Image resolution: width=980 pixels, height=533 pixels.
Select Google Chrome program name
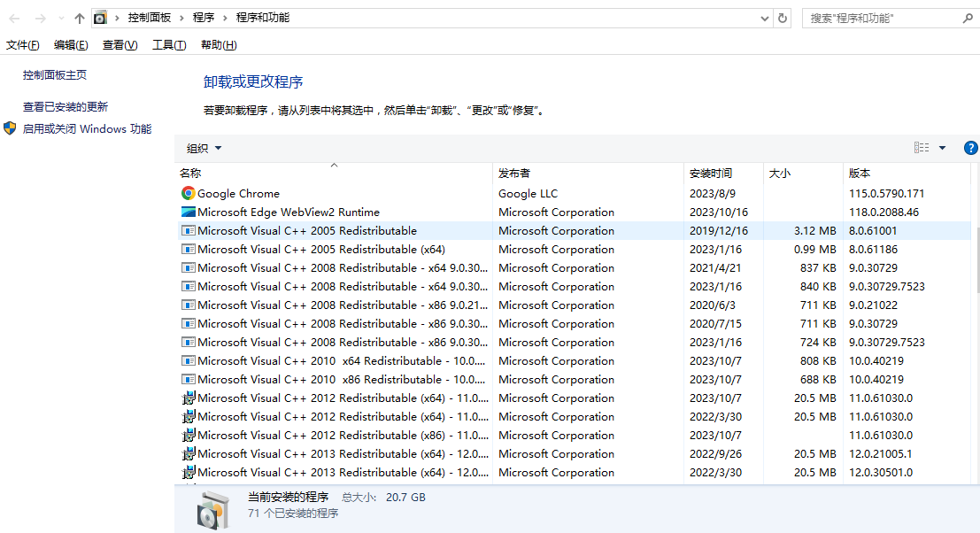(238, 194)
